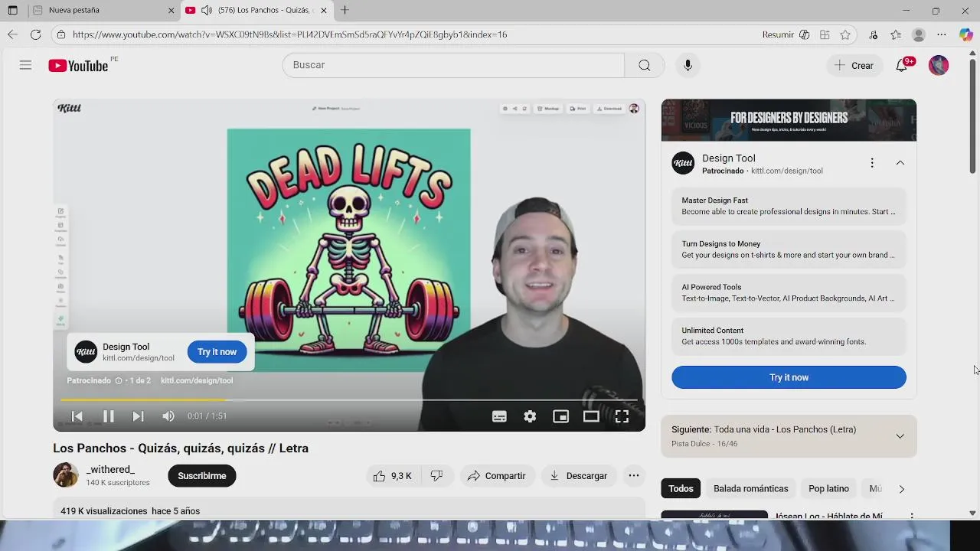
Task: Toggle theater mode view
Action: pyautogui.click(x=591, y=416)
